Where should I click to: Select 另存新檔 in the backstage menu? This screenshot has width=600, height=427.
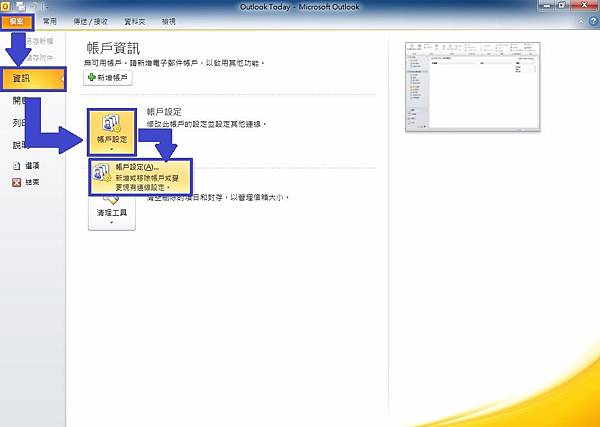click(39, 41)
